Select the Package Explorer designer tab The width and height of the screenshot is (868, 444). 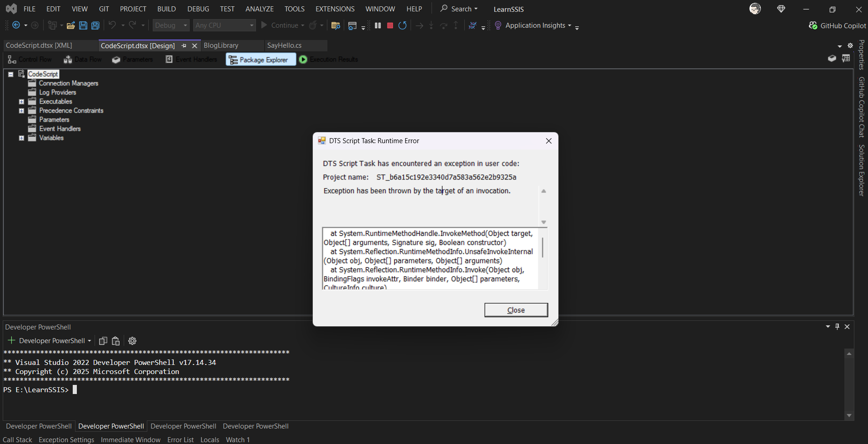click(x=261, y=60)
